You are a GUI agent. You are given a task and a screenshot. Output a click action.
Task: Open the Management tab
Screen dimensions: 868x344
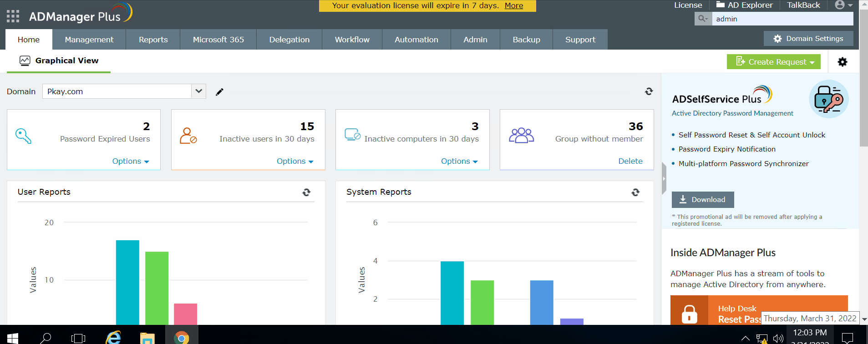click(x=89, y=40)
